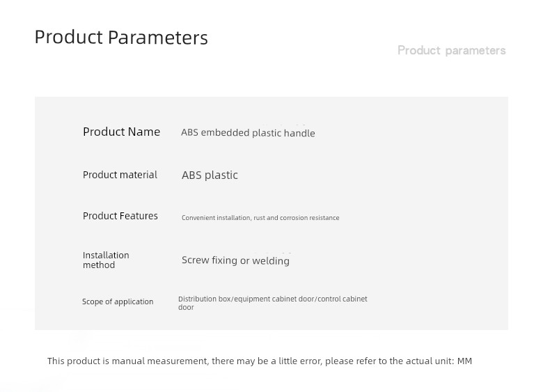Select the 'Product Features' label
Screen dimensions: 550x392
point(120,216)
